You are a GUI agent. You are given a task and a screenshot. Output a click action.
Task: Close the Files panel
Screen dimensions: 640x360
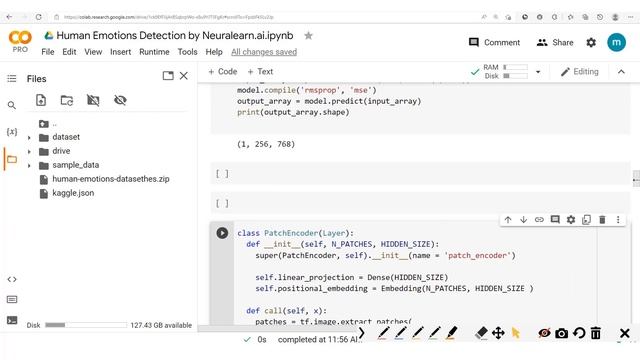[x=184, y=76]
